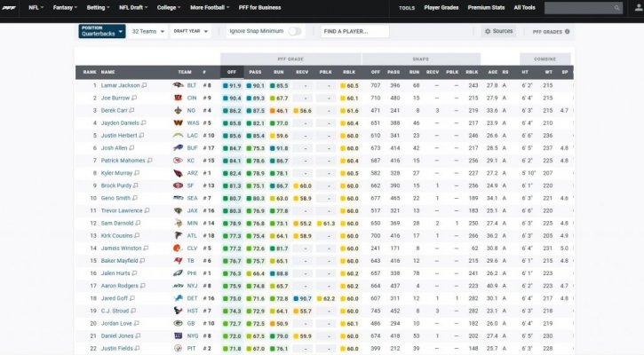This screenshot has width=644, height=355.
Task: Click the Seahawks team logo
Action: (178, 198)
